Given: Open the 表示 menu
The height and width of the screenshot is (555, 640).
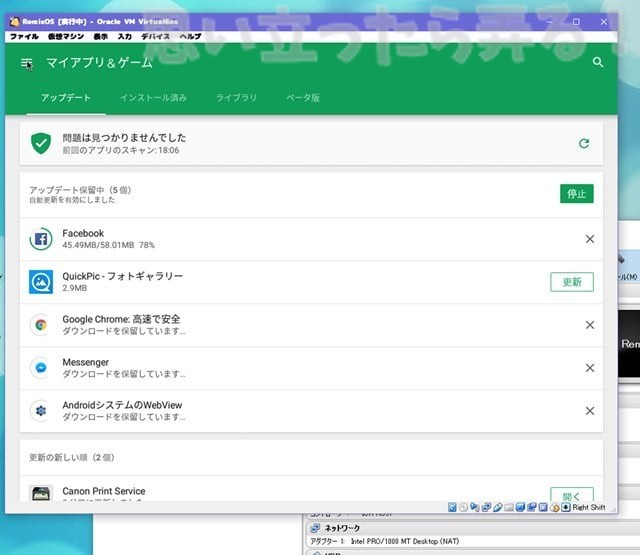Looking at the screenshot, I should [100, 37].
